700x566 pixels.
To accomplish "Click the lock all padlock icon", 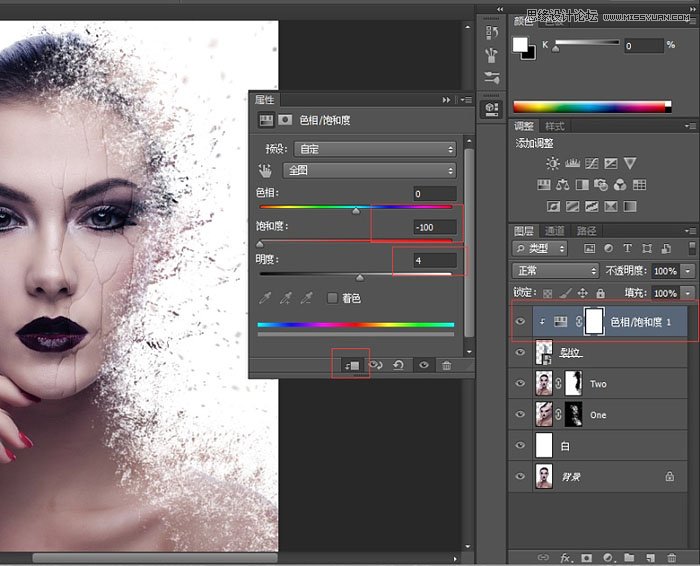I will [600, 293].
